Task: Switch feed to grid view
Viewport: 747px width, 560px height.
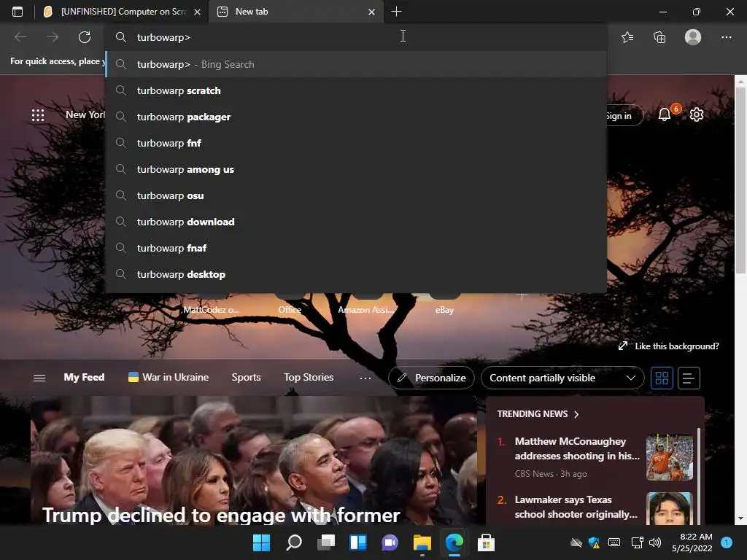Action: pyautogui.click(x=662, y=378)
